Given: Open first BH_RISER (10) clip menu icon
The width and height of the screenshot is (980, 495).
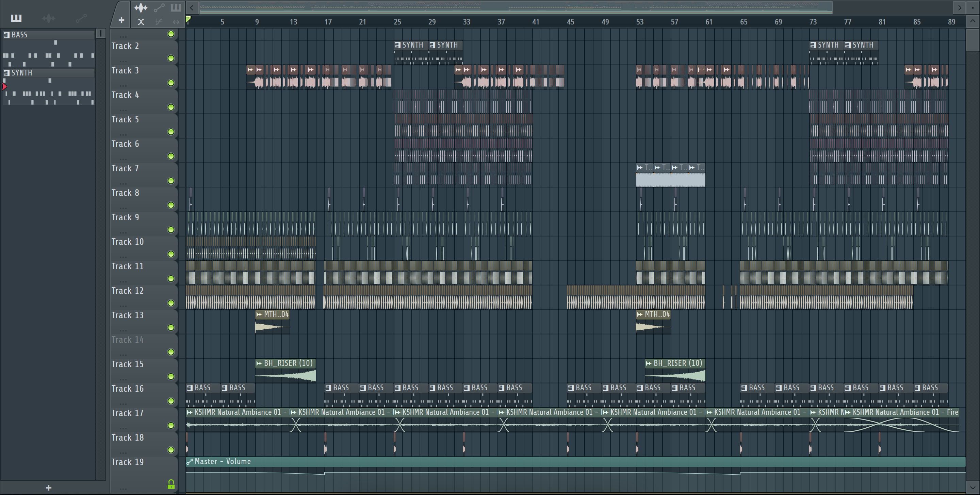Looking at the screenshot, I should 259,363.
